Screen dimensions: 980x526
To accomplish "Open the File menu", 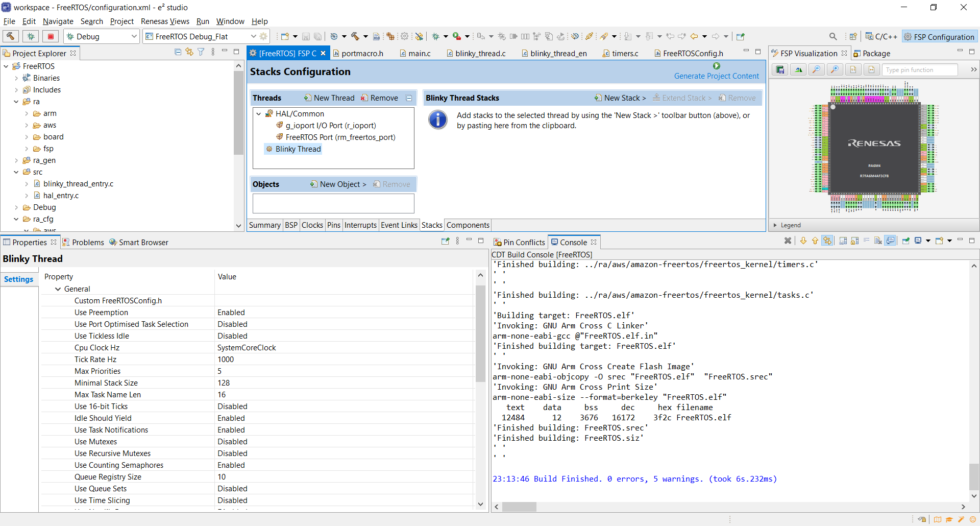I will click(9, 21).
